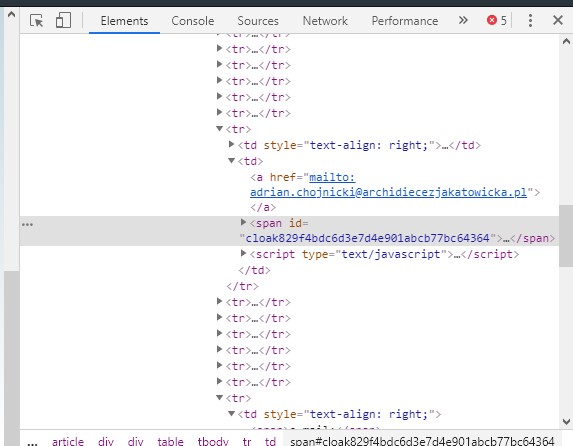Collapse the td node containing the mailto link
This screenshot has width=573, height=446.
231,160
